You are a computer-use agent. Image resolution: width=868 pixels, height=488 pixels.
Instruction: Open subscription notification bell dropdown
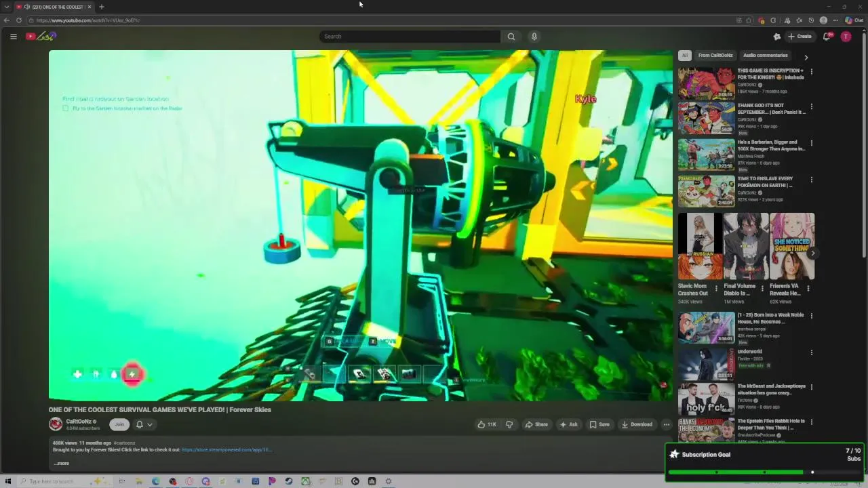[x=144, y=425]
